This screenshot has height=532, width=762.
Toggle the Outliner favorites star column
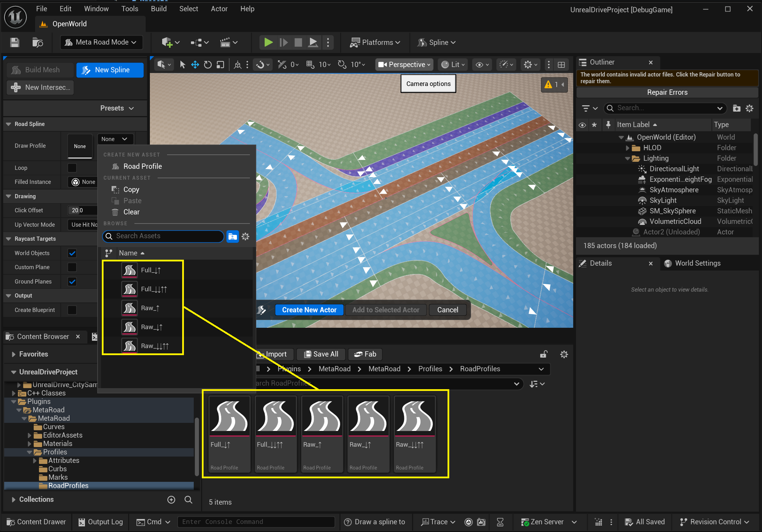[x=594, y=125]
